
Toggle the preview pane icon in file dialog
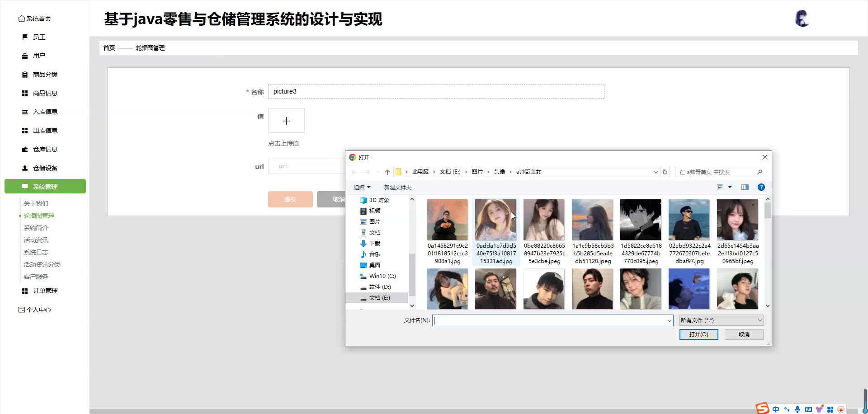[745, 187]
